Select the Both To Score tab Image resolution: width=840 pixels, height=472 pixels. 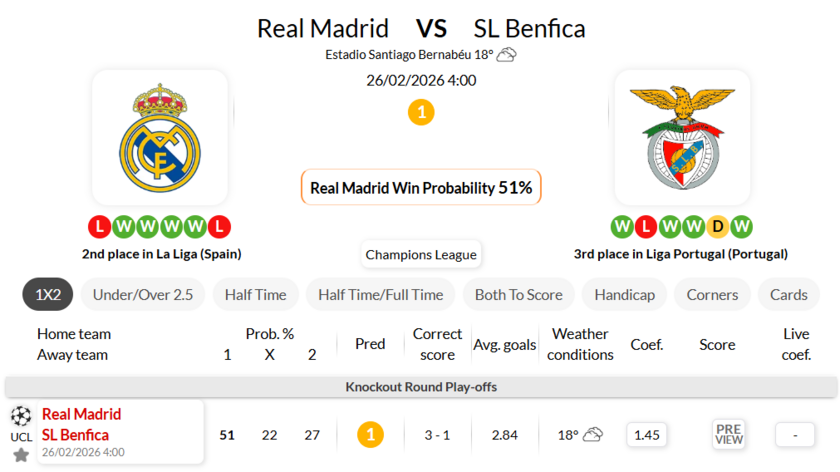click(518, 295)
